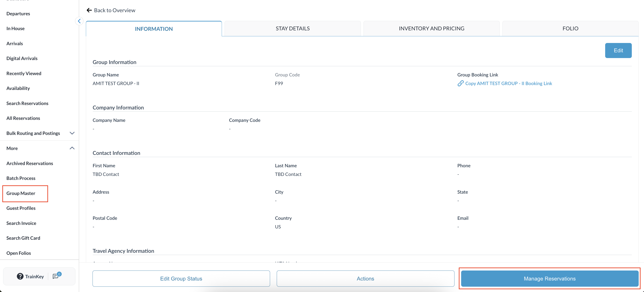This screenshot has height=292, width=644.
Task: Select All Reservations in the sidebar
Action: click(x=23, y=118)
